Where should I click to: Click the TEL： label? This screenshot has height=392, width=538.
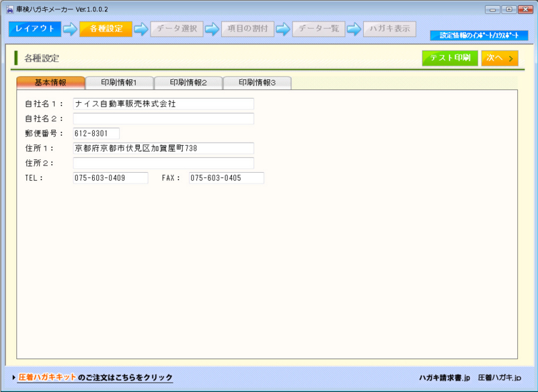(34, 178)
